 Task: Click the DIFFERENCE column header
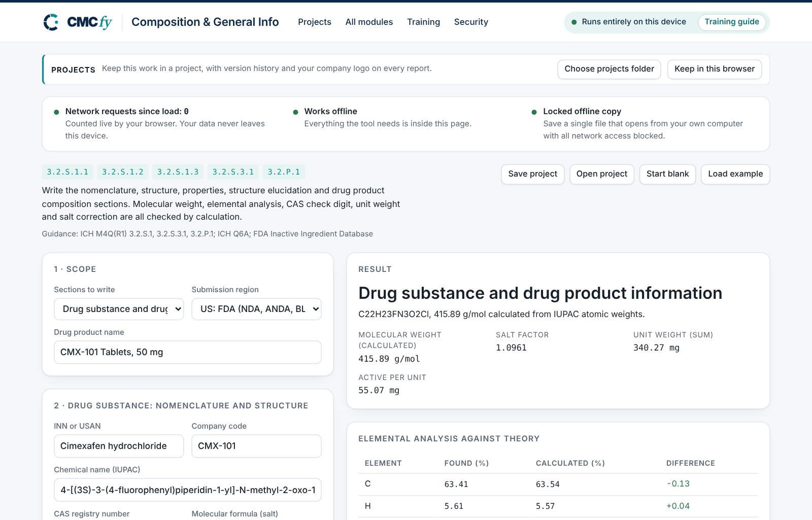[691, 463]
